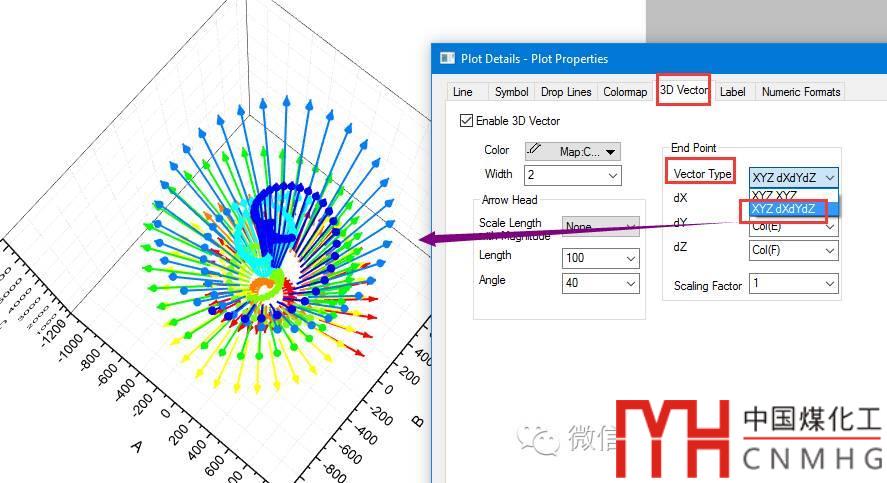Open the Label tab
The image size is (887, 483).
pyautogui.click(x=733, y=92)
